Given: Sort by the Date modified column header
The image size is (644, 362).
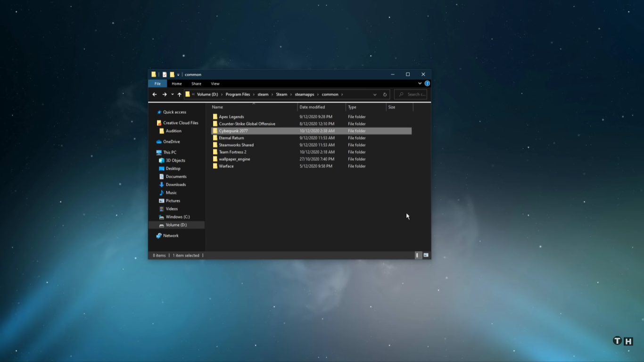Looking at the screenshot, I should (322, 107).
